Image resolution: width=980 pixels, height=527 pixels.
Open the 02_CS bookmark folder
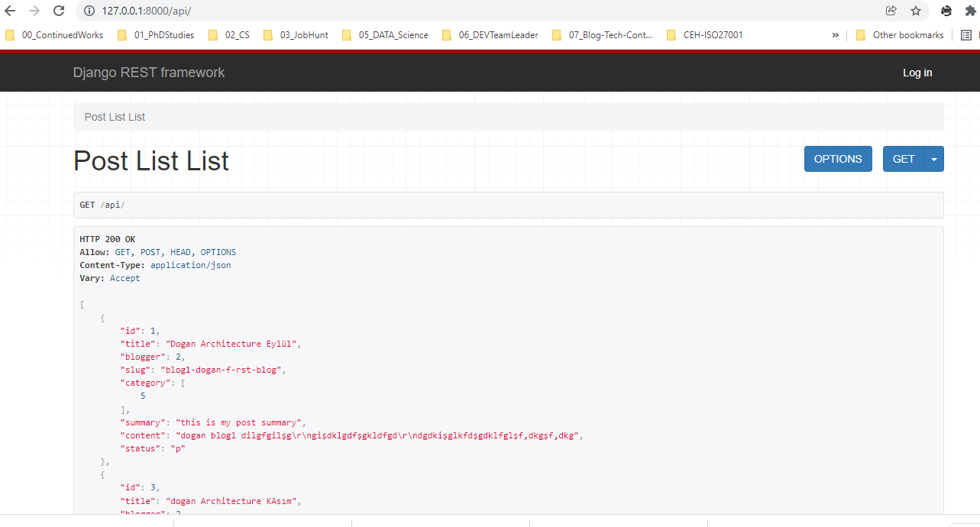click(x=229, y=35)
